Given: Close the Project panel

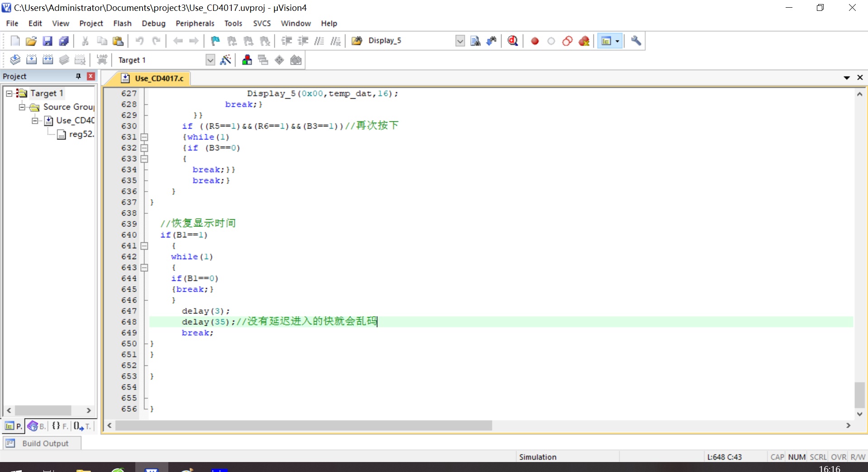Looking at the screenshot, I should tap(91, 76).
